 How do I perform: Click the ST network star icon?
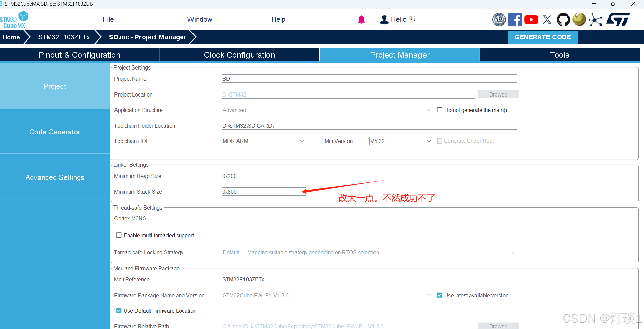coord(595,20)
